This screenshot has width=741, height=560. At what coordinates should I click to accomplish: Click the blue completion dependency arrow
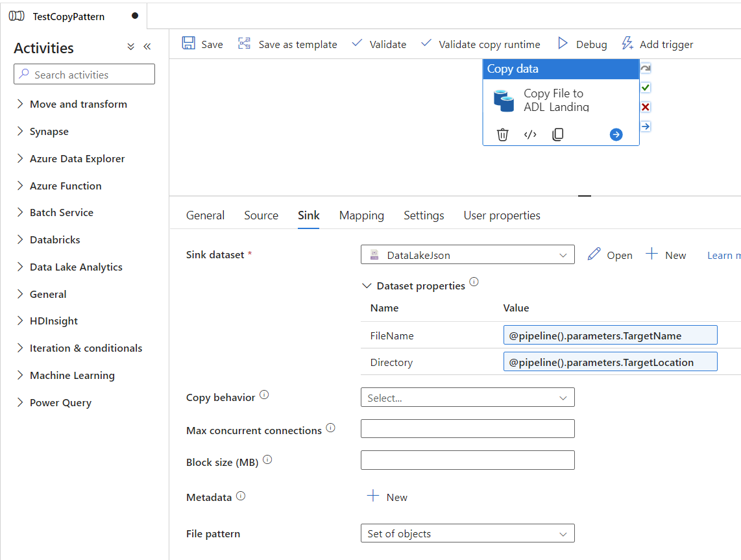(646, 127)
